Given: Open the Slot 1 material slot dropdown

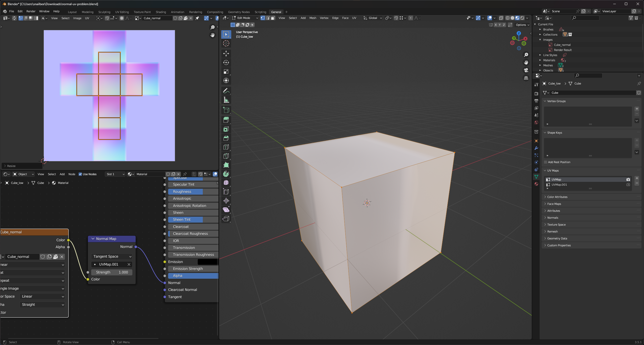Looking at the screenshot, I should pos(115,174).
